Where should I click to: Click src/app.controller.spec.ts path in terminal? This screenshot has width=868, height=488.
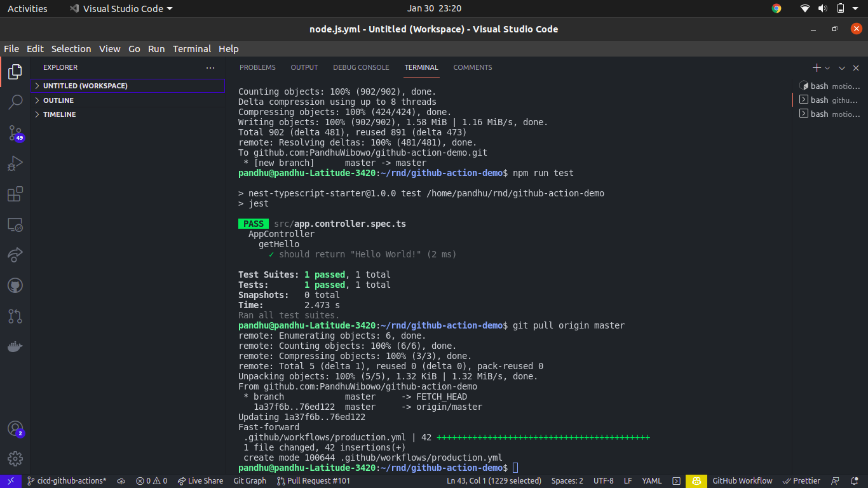click(x=340, y=224)
